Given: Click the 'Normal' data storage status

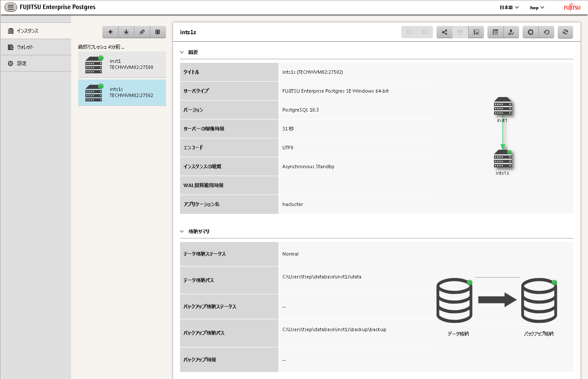Looking at the screenshot, I should [x=290, y=254].
